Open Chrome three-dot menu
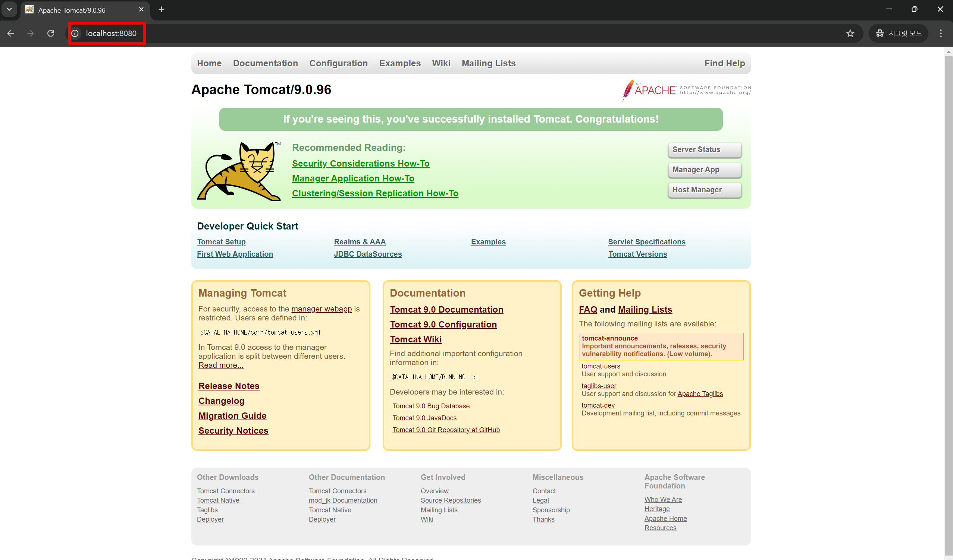 (x=941, y=33)
